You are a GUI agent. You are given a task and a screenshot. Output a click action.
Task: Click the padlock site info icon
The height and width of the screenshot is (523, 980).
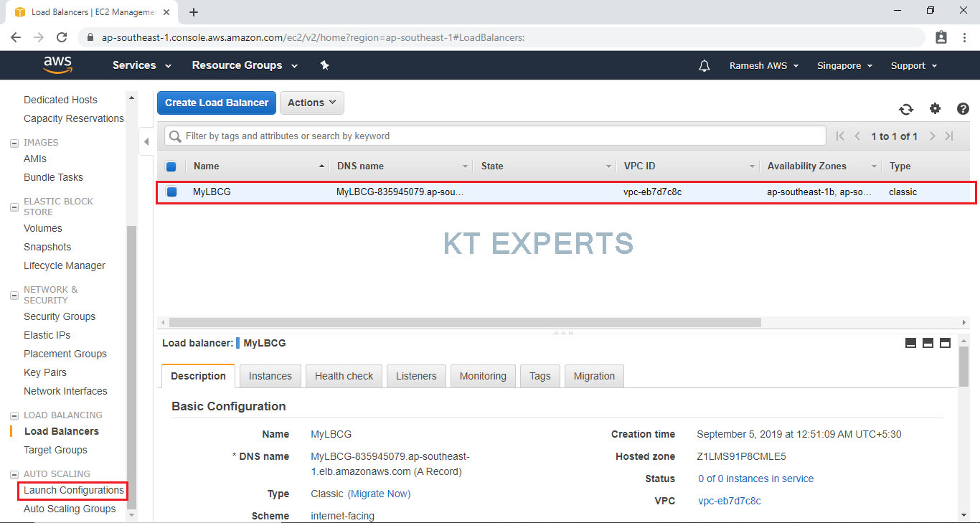pyautogui.click(x=90, y=37)
